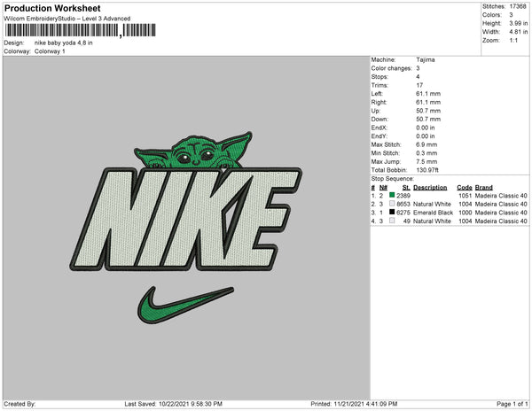The width and height of the screenshot is (532, 411).
Task: Click the 'Description' column header
Action: [430, 188]
